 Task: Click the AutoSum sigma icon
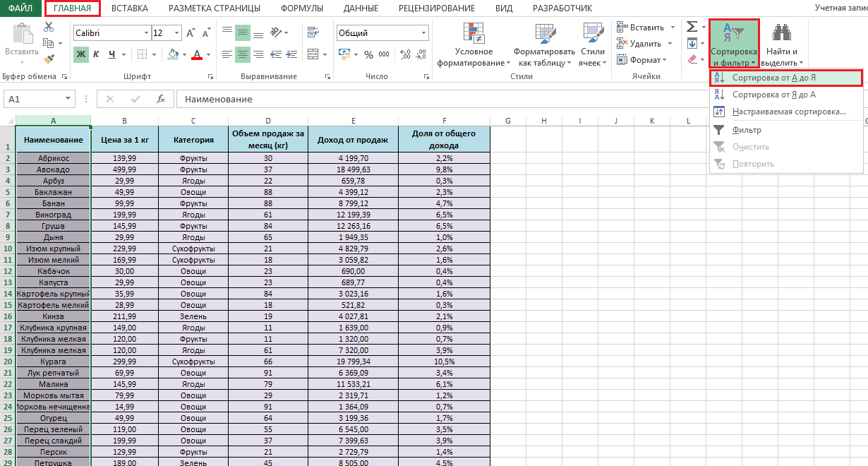tap(692, 27)
